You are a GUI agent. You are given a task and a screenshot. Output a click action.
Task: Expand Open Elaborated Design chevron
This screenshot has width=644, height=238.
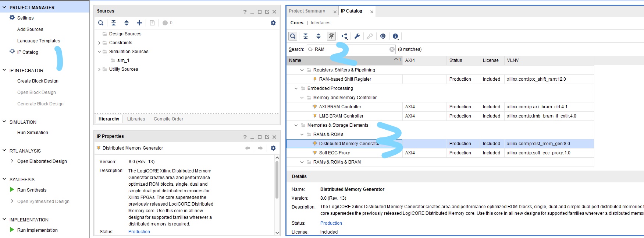coord(12,161)
